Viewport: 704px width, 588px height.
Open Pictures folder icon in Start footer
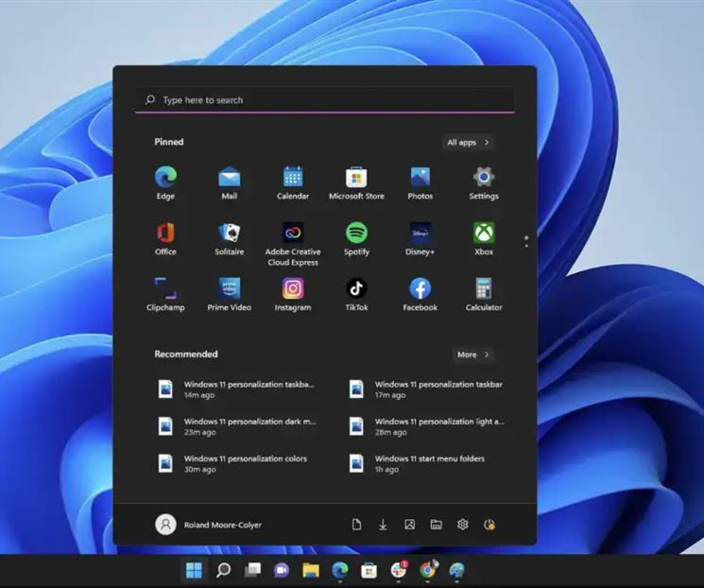409,525
